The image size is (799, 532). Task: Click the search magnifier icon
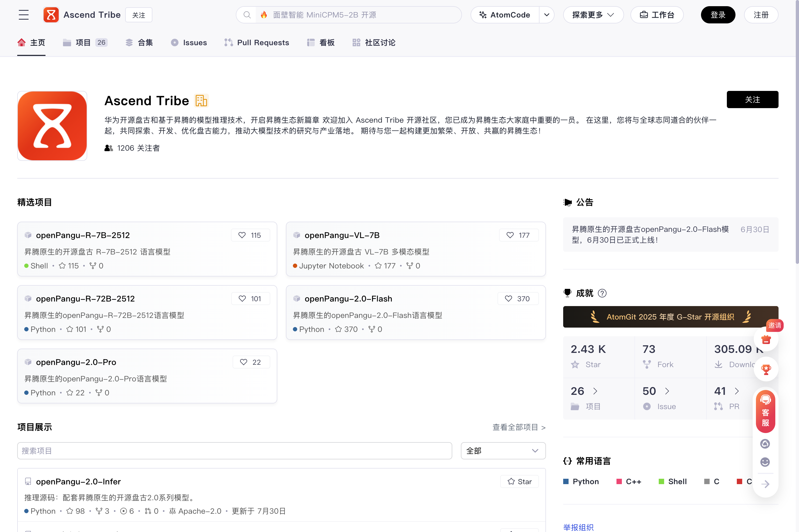(247, 15)
